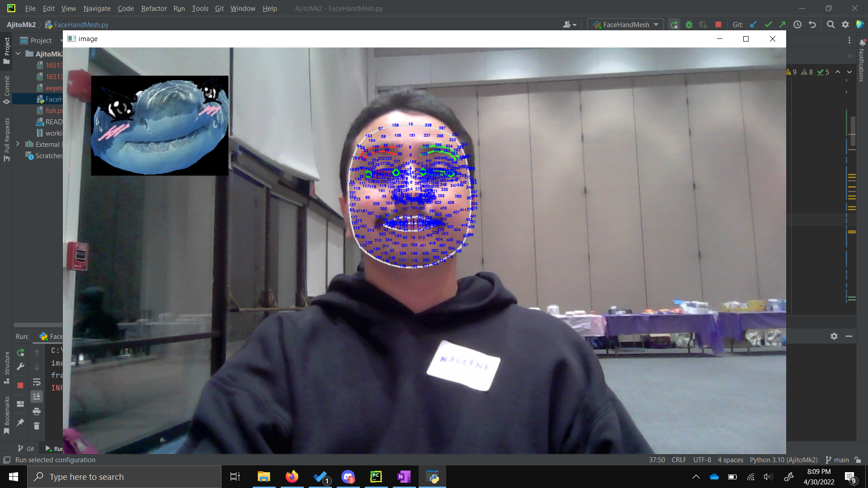Show Git history clock icon
Image resolution: width=868 pixels, height=488 pixels.
(x=797, y=25)
